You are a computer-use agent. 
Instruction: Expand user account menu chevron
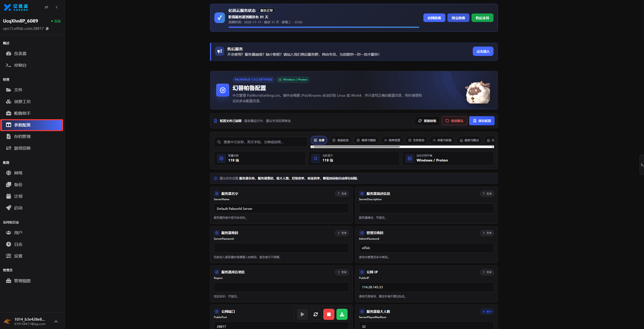56,321
